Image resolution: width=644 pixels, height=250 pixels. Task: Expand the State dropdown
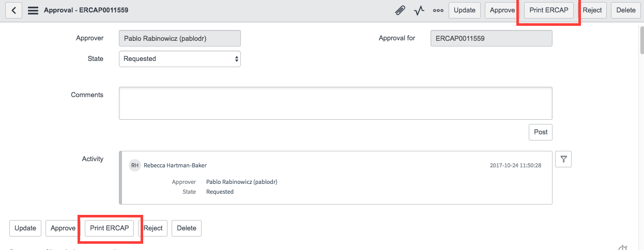179,59
